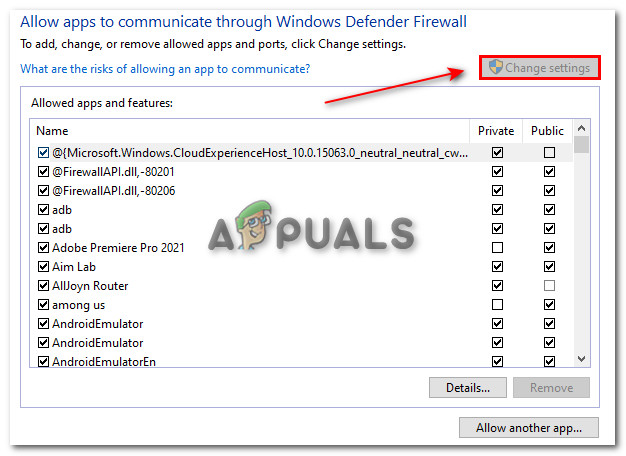Image resolution: width=626 pixels, height=456 pixels.
Task: Click the Change settings shield button
Action: point(540,68)
